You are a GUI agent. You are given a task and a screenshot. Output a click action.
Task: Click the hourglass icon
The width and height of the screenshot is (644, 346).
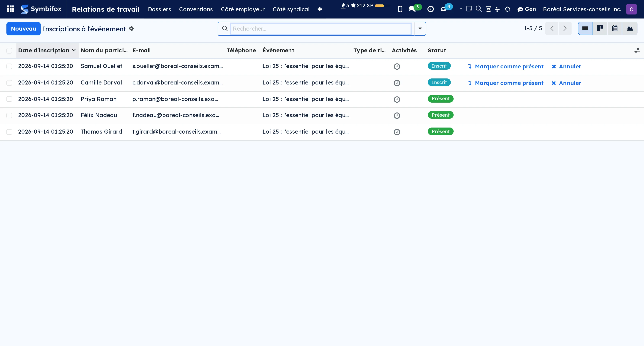[x=488, y=9]
